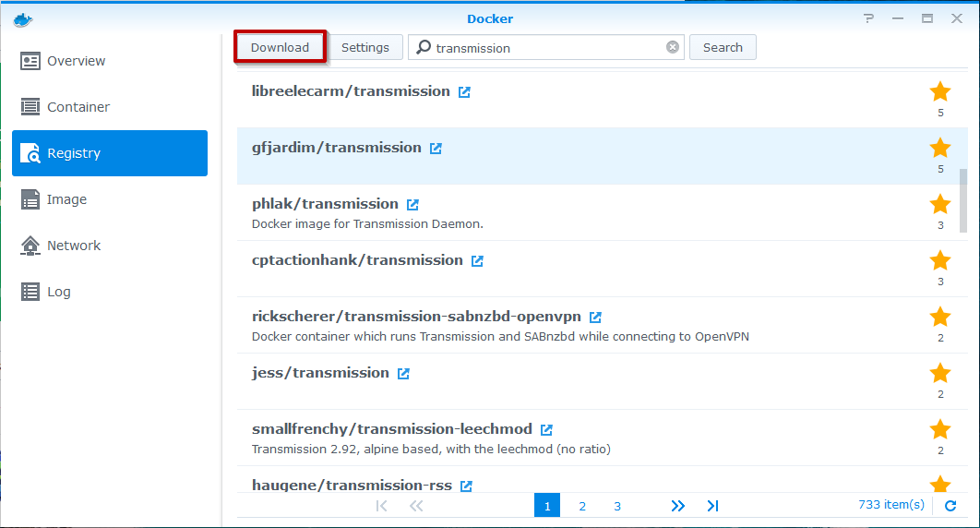Open the registry Settings button

click(365, 47)
